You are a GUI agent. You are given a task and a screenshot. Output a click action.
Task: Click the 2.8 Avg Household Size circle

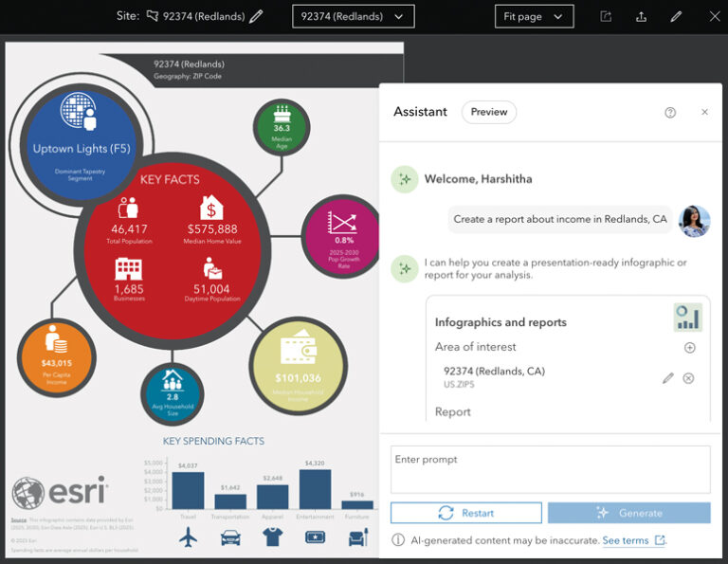[x=173, y=394]
